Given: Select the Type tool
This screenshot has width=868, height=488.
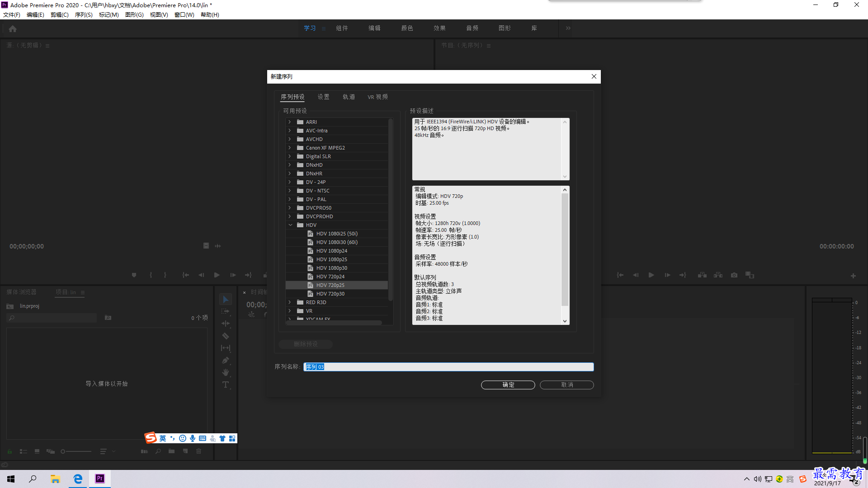Looking at the screenshot, I should pos(226,385).
